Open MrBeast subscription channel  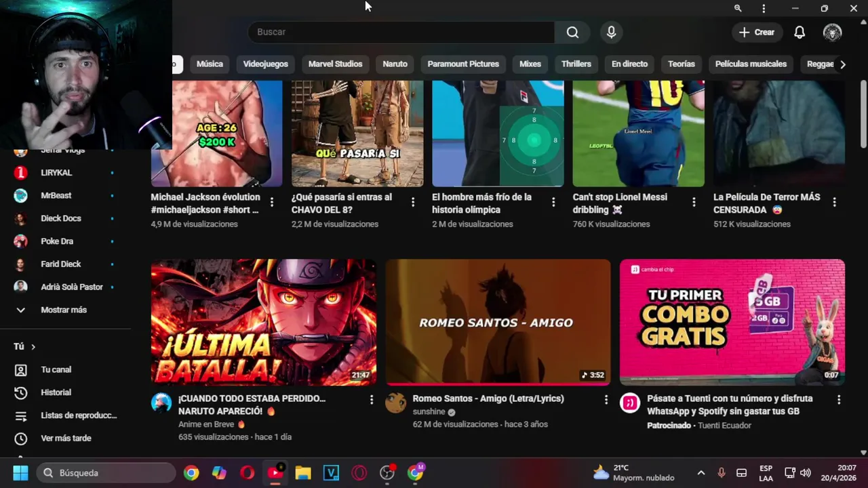(x=66, y=195)
